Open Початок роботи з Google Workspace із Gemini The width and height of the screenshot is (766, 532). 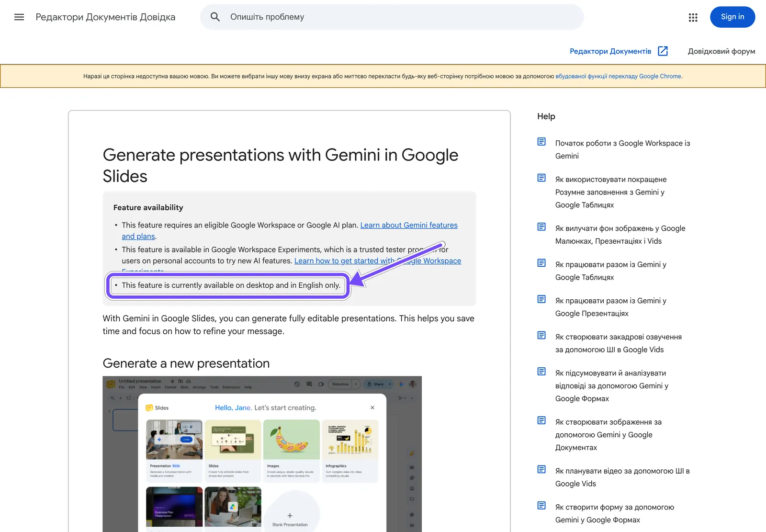(622, 149)
